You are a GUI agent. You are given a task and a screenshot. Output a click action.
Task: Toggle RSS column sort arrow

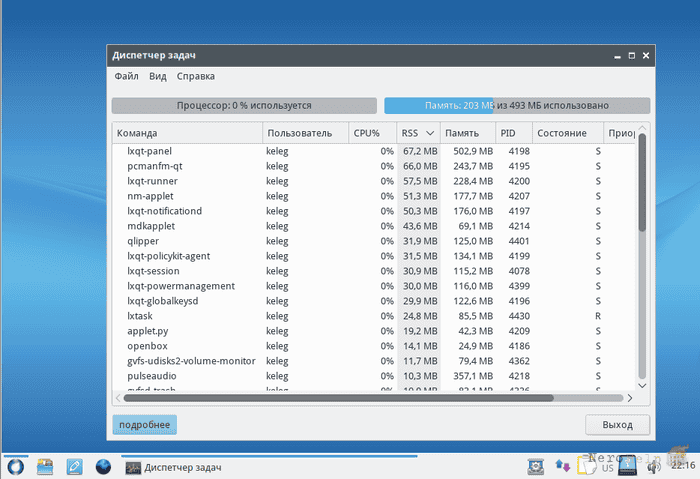tap(430, 133)
